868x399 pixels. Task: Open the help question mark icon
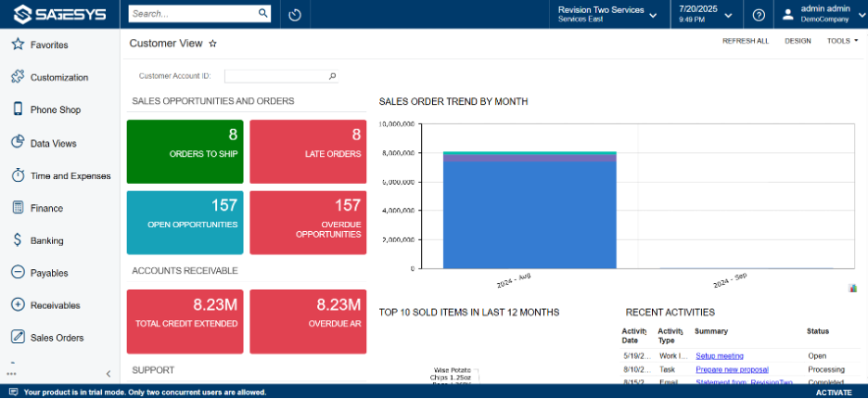point(759,15)
